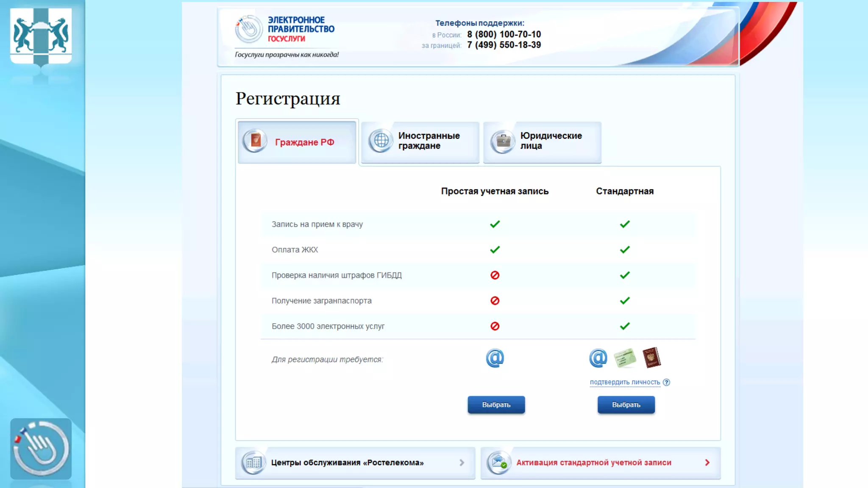Click the briefcase icon on Юридические лица tab
Screen dimensions: 868x488
(503, 141)
